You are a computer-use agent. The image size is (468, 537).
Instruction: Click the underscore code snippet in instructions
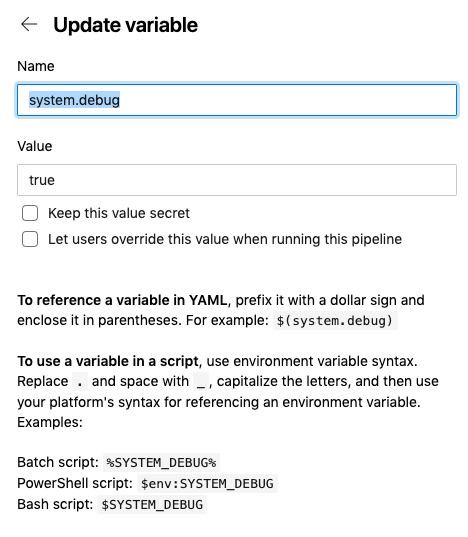(x=201, y=382)
